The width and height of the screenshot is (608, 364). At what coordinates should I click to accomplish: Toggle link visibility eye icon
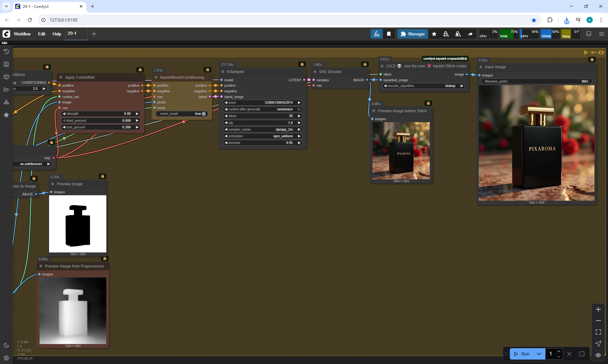598,355
